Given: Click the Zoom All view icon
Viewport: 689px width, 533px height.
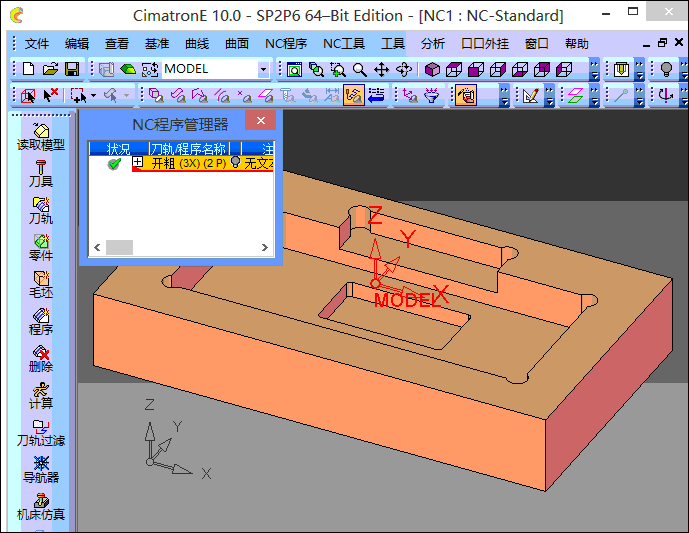Looking at the screenshot, I should [294, 69].
